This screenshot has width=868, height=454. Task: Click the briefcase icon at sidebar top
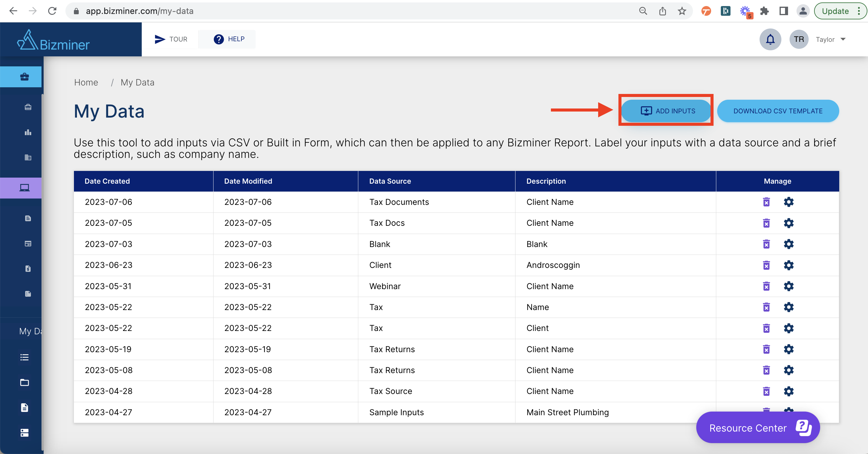(24, 77)
